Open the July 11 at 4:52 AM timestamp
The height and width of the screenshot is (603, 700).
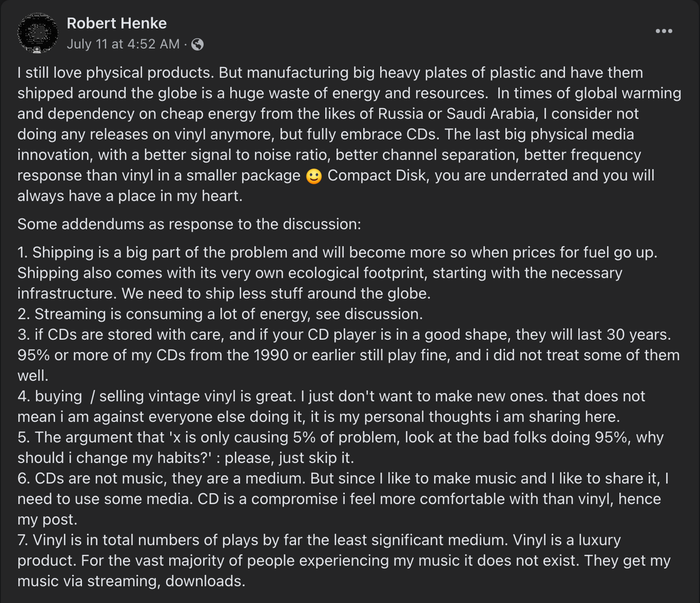tap(123, 44)
